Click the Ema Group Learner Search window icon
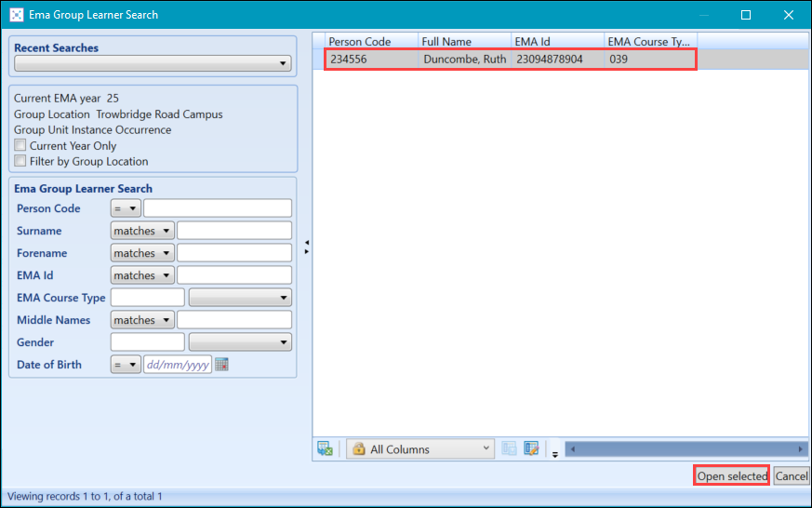Image resolution: width=812 pixels, height=508 pixels. [x=17, y=15]
